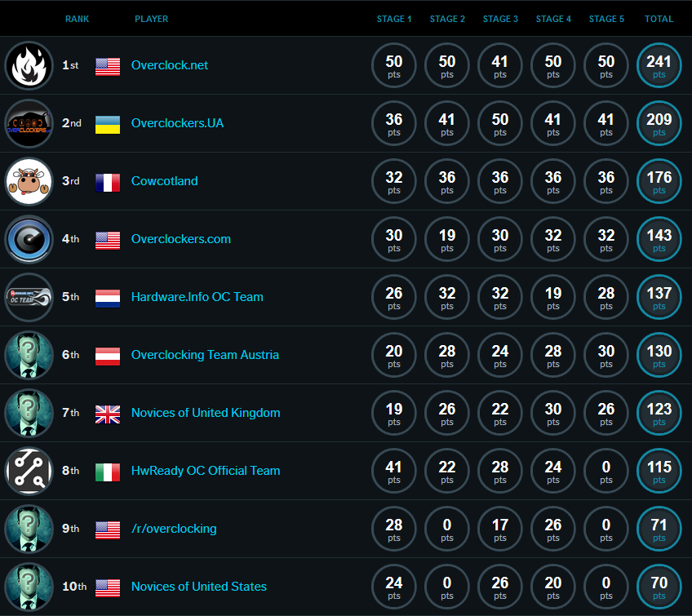Viewport: 692px width, 616px height.
Task: Open HwReady OC Official Team link
Action: tap(206, 471)
